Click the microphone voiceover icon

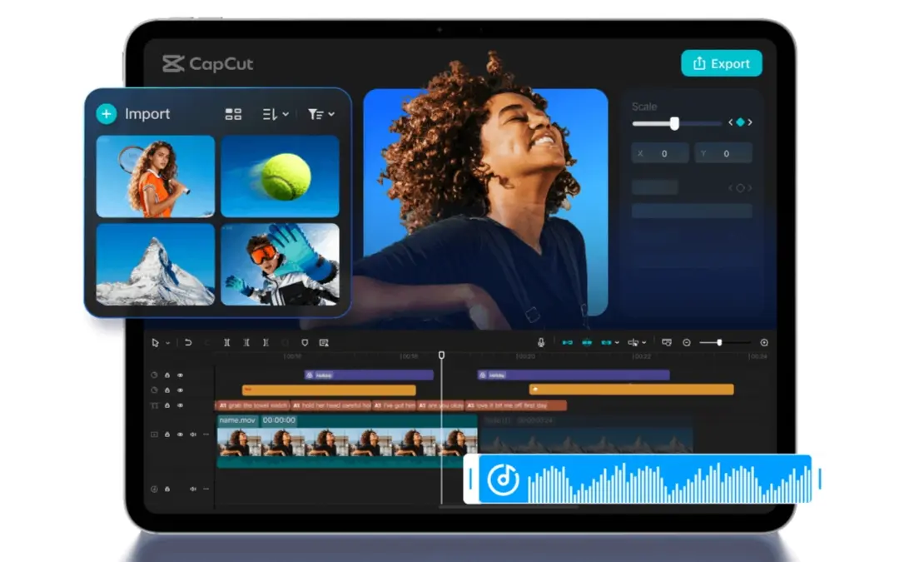click(x=540, y=341)
